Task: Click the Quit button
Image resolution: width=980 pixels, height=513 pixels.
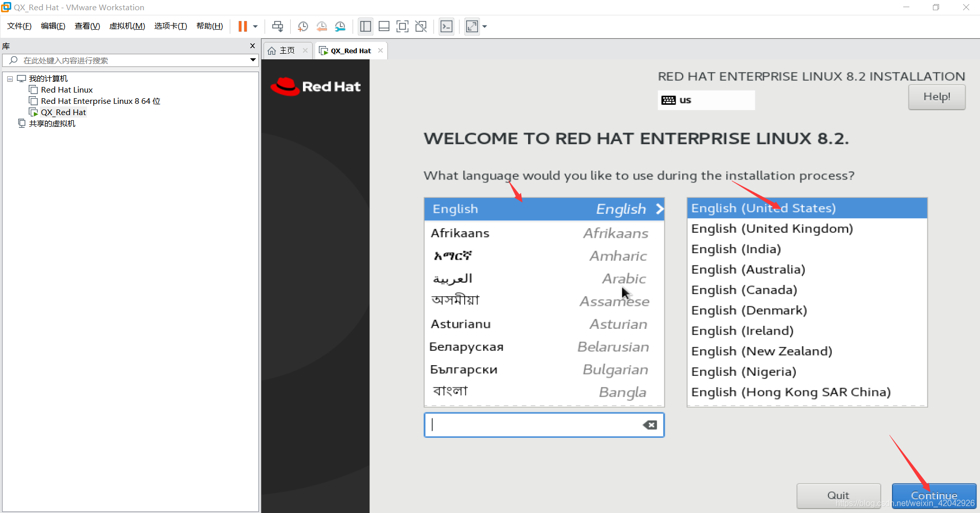Action: coord(838,496)
